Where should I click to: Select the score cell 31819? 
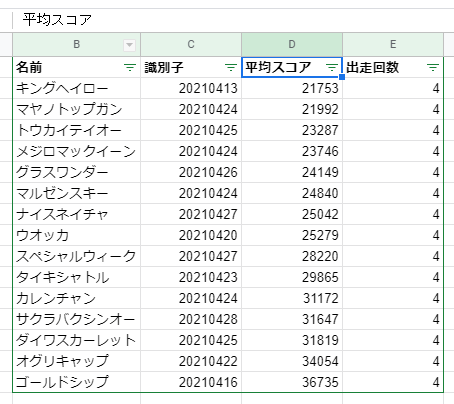point(292,340)
